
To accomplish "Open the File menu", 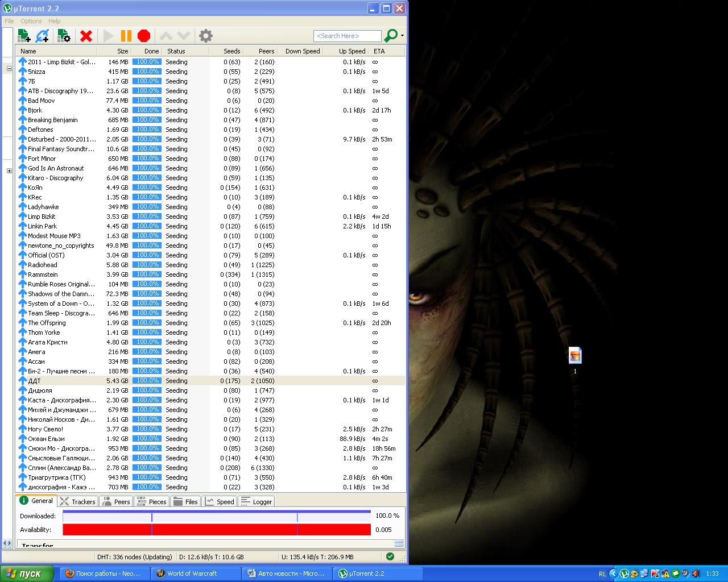I will [x=9, y=21].
